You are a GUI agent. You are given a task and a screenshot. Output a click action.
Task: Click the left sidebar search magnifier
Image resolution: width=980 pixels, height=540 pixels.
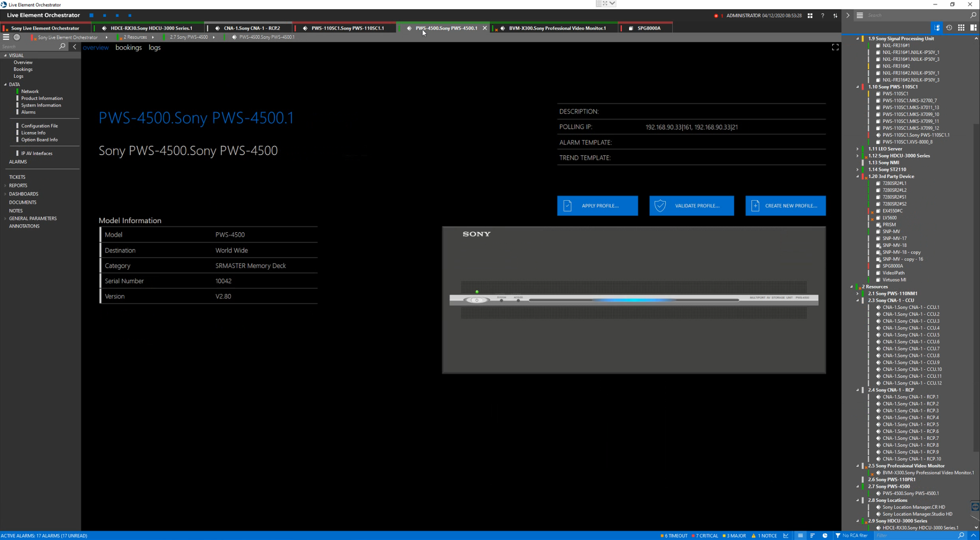(62, 46)
